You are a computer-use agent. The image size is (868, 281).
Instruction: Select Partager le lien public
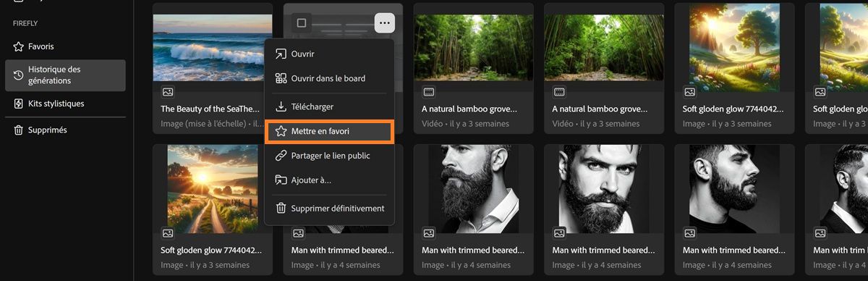[x=329, y=156]
